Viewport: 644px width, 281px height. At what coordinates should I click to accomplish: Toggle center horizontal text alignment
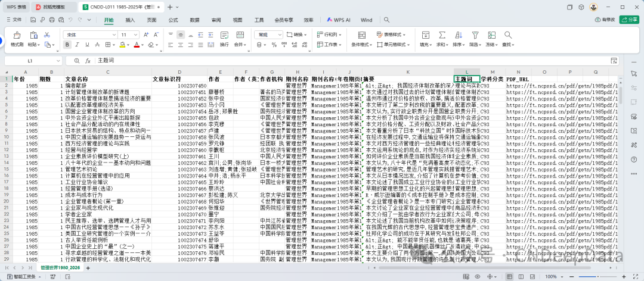coord(181,44)
